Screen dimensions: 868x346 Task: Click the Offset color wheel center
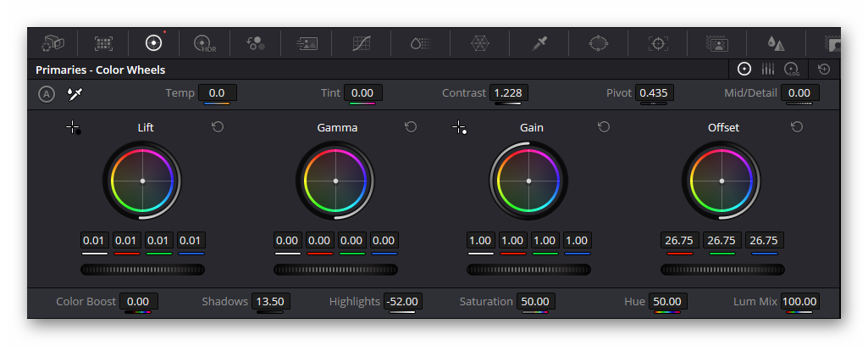(x=721, y=181)
